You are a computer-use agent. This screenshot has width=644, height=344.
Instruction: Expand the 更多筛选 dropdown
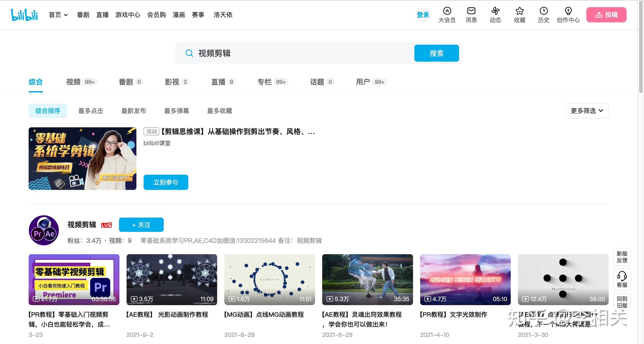coord(587,111)
